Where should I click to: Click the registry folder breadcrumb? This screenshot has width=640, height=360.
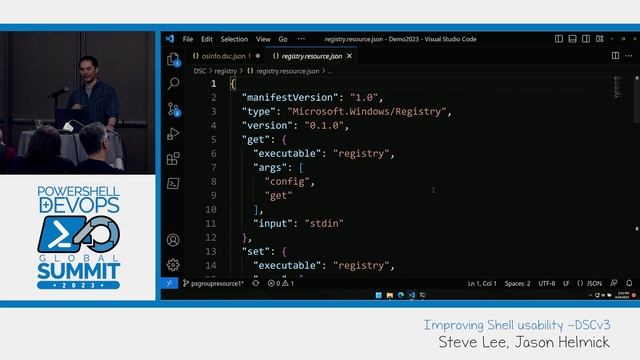(x=225, y=71)
